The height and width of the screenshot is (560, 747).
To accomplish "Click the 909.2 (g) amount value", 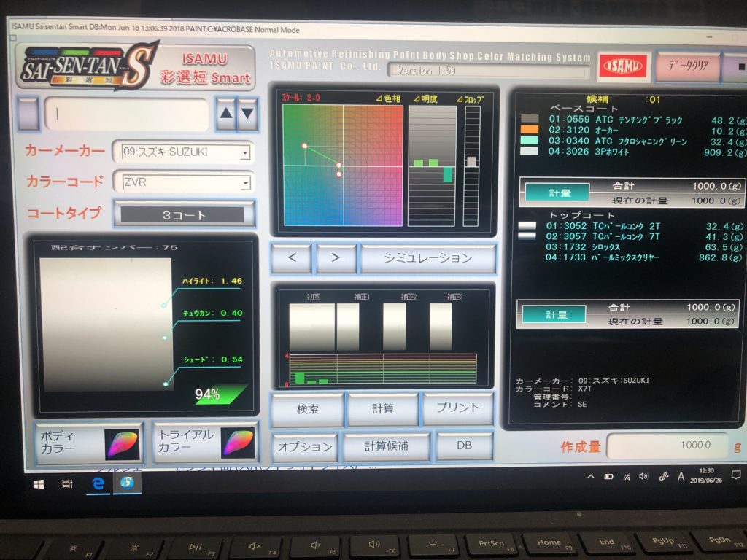I will (x=725, y=153).
